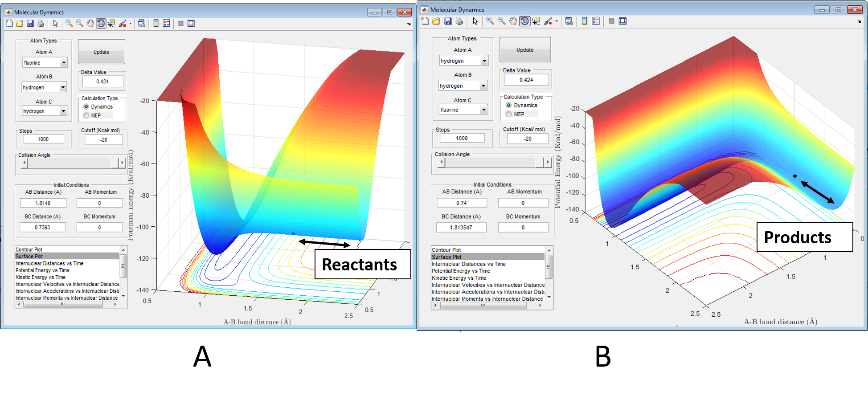Choose Potential Energy vs Time in right list

click(x=461, y=271)
